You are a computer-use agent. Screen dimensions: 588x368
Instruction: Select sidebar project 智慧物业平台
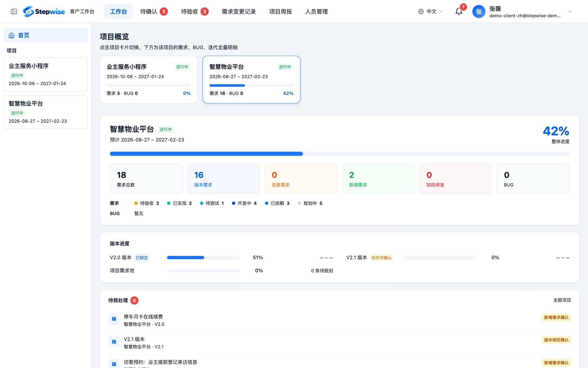click(x=46, y=112)
